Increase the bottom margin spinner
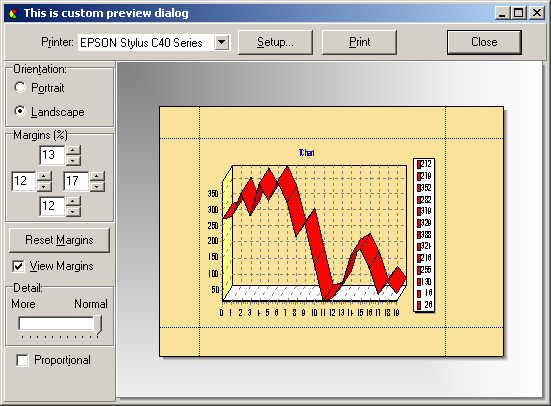 [x=73, y=201]
